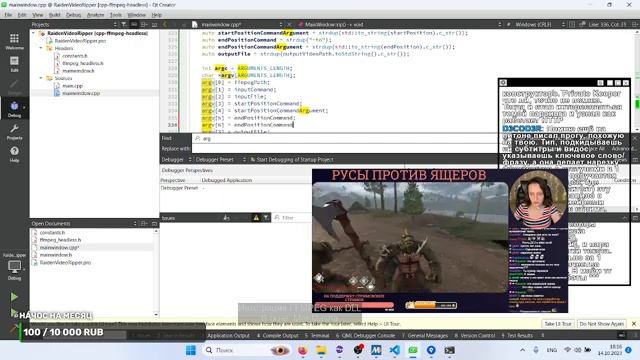
Task: Click Start Debugging of Startup Project
Action: [292, 160]
